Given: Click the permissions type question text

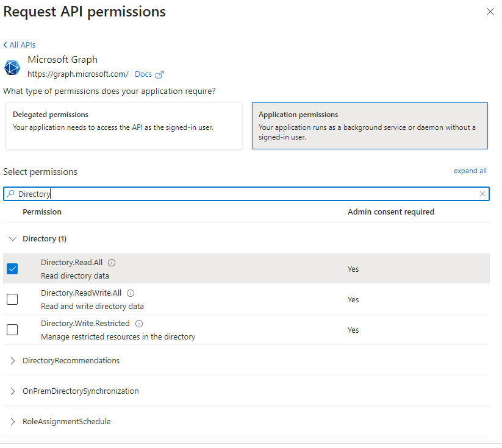Looking at the screenshot, I should pyautogui.click(x=110, y=91).
